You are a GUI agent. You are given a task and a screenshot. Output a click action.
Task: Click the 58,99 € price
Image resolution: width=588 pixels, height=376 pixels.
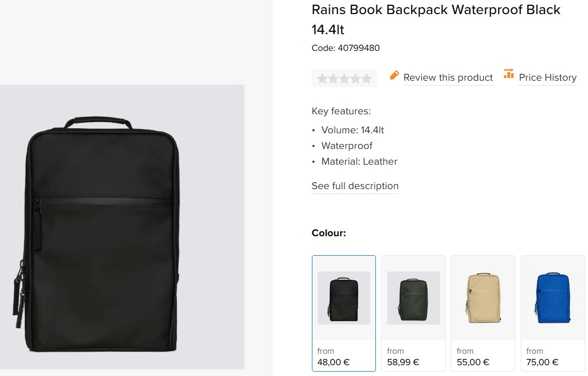(x=404, y=362)
